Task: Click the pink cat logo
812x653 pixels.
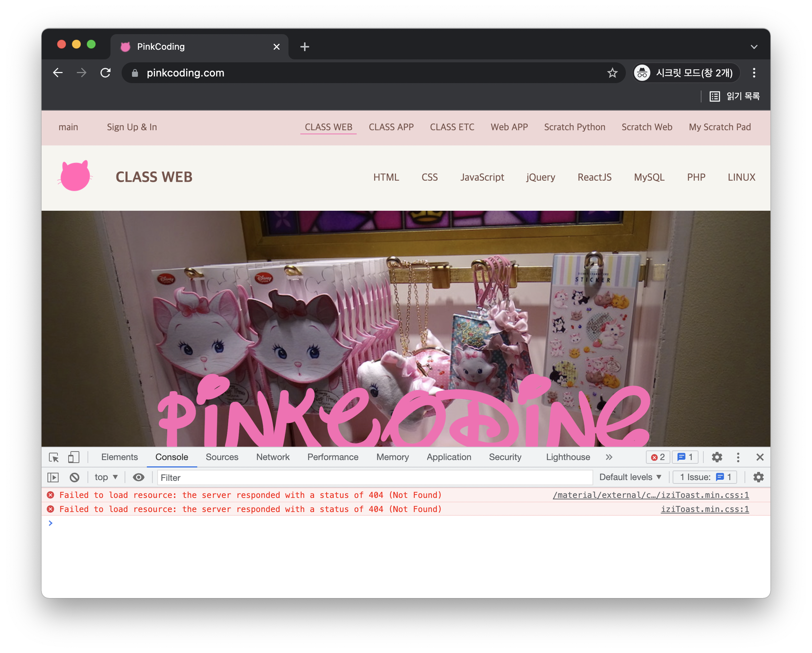Action: (75, 176)
